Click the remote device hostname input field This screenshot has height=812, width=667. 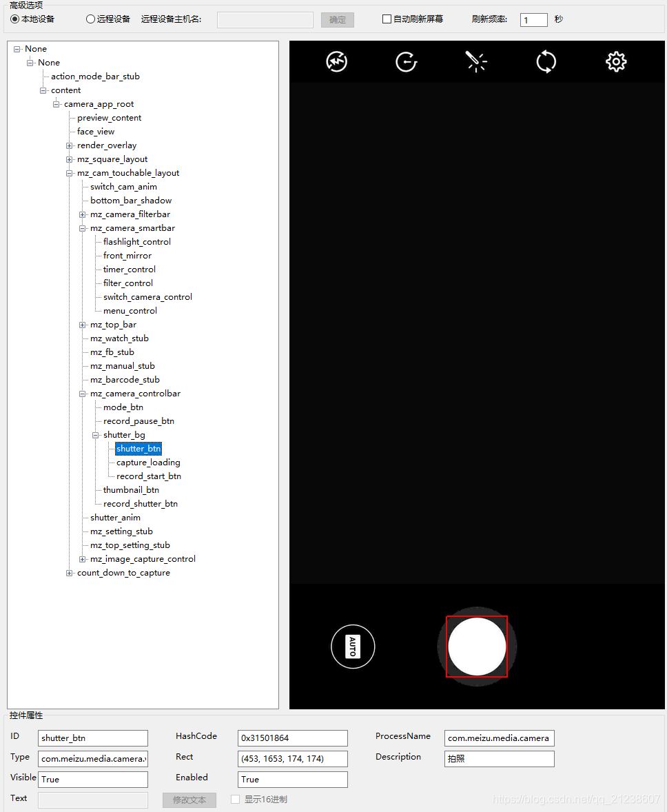(265, 20)
